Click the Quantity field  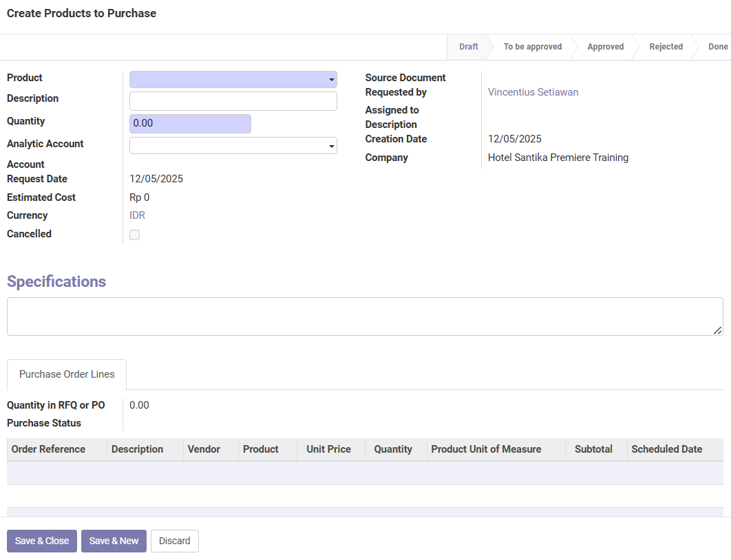[x=190, y=124]
